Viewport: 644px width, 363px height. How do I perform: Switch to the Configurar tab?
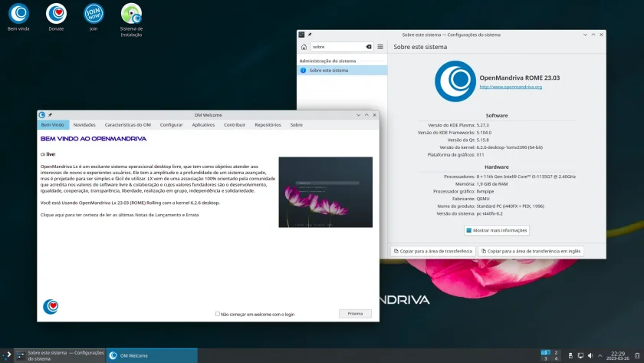pyautogui.click(x=171, y=125)
